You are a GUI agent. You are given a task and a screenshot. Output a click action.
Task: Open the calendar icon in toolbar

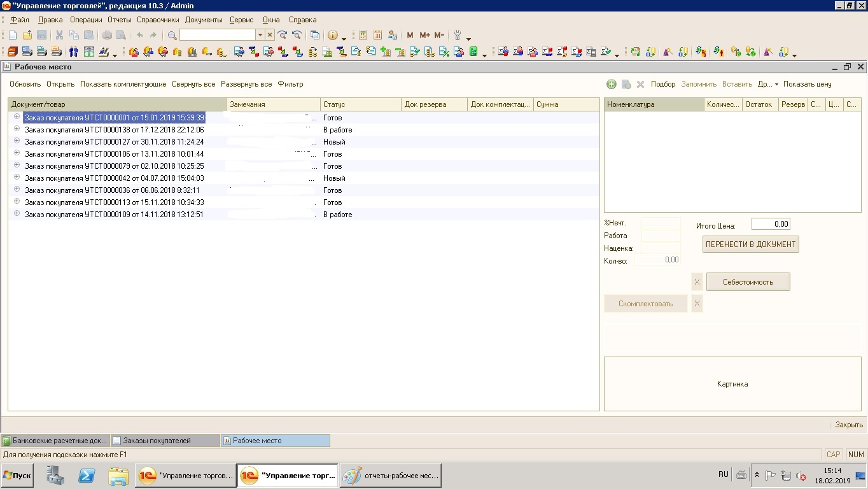378,35
